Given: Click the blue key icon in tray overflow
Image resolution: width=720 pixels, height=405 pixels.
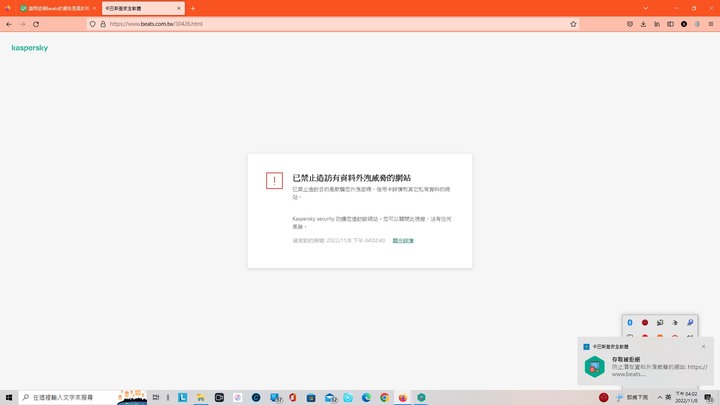Looking at the screenshot, I should pos(690,323).
